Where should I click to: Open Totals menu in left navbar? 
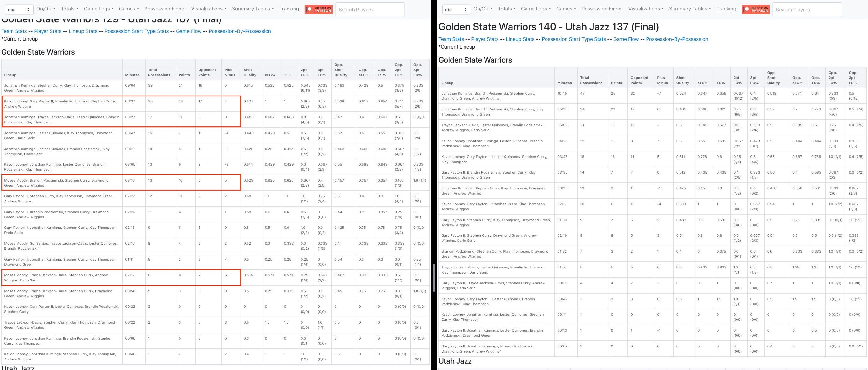[69, 9]
